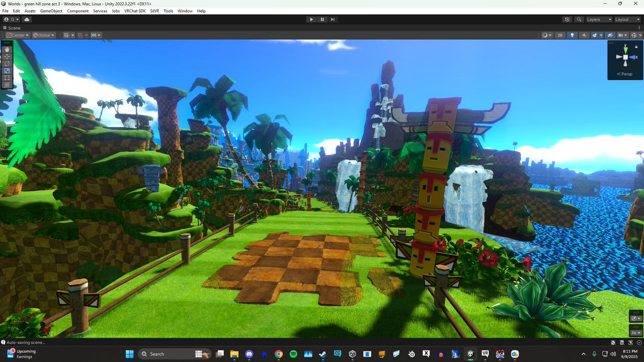The width and height of the screenshot is (644, 362).
Task: Toggle the scene gizmo rotation lock
Action: pyautogui.click(x=636, y=47)
